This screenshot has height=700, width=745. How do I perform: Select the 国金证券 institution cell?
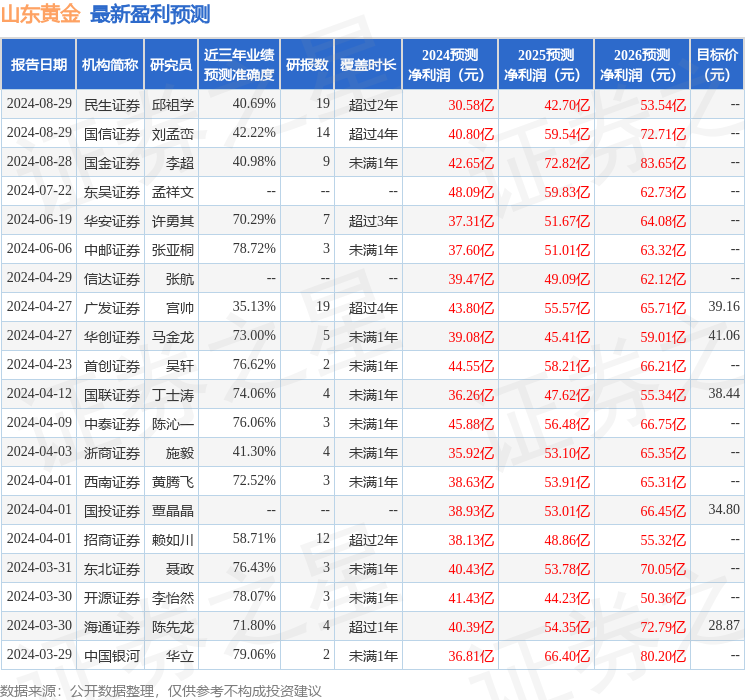112,163
